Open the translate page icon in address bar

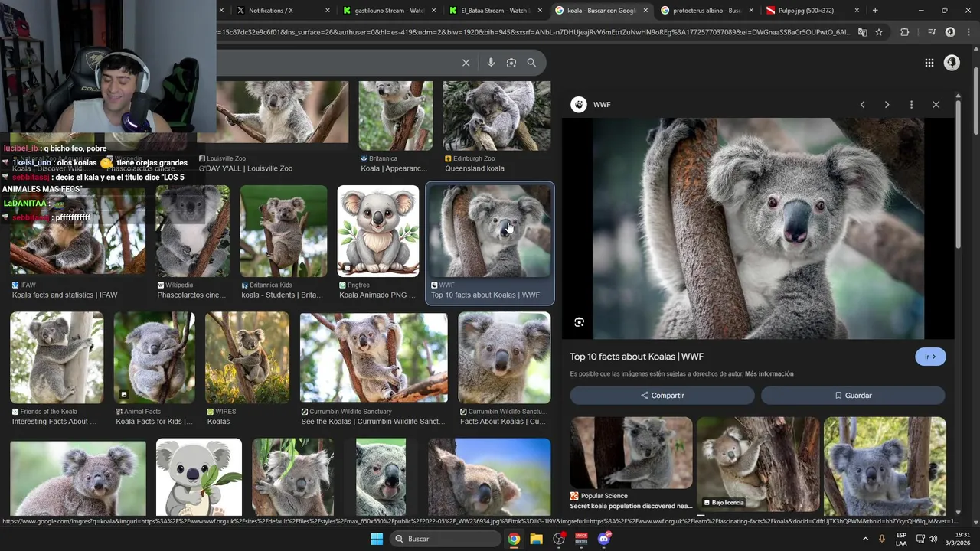pos(862,32)
